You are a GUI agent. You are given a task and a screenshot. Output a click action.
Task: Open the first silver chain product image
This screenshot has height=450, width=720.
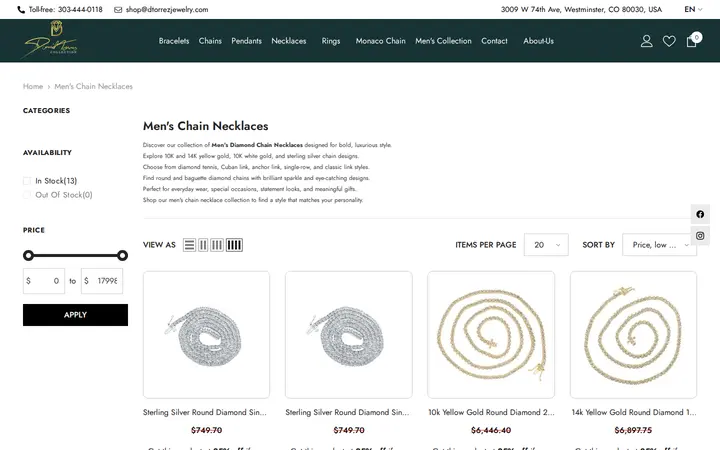(x=206, y=335)
